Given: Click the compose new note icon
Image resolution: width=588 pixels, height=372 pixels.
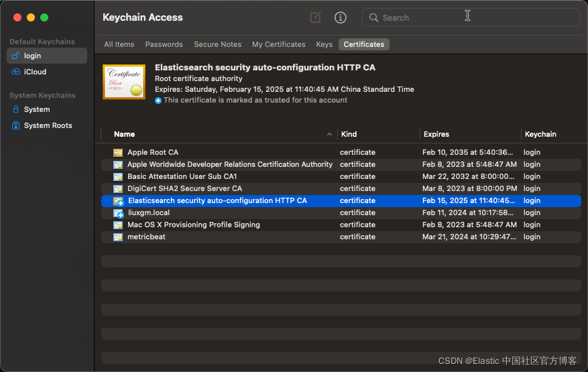Looking at the screenshot, I should click(315, 17).
